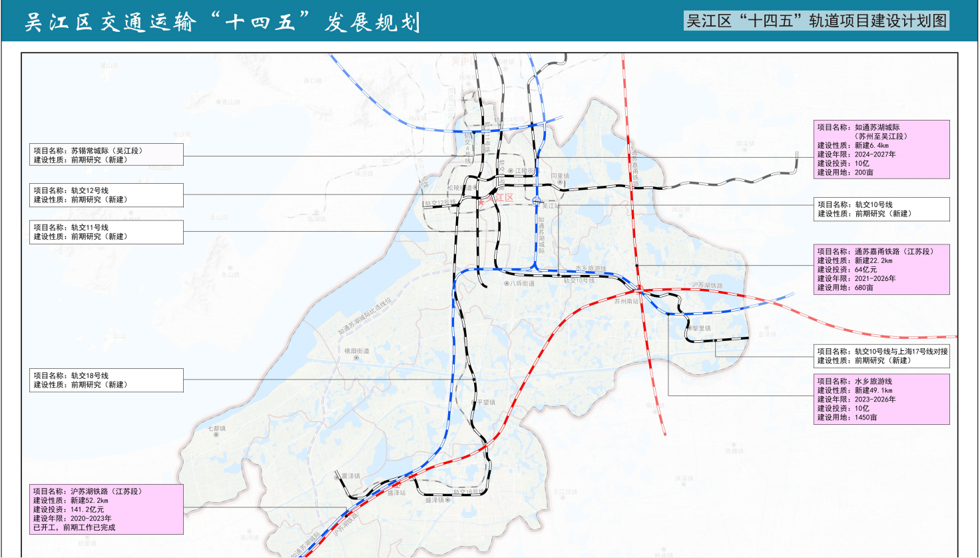Select the 盛泽镇 map label
This screenshot has height=558, width=980.
click(434, 500)
